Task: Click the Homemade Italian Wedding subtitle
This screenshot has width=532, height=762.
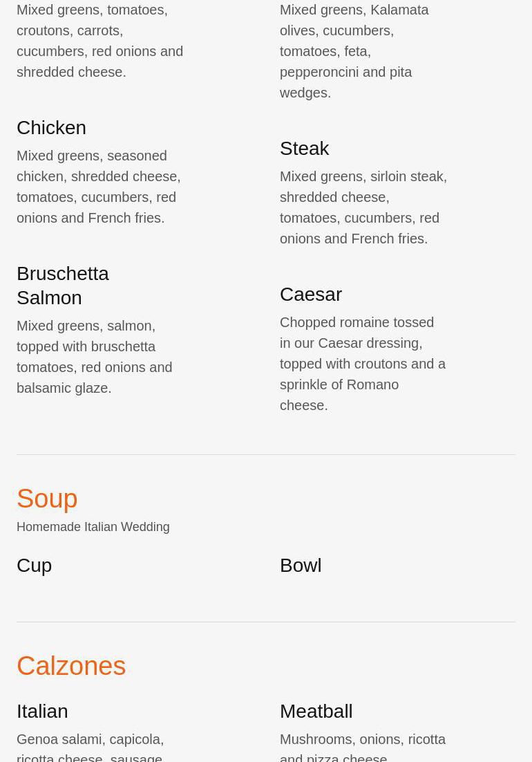Action: 93,527
